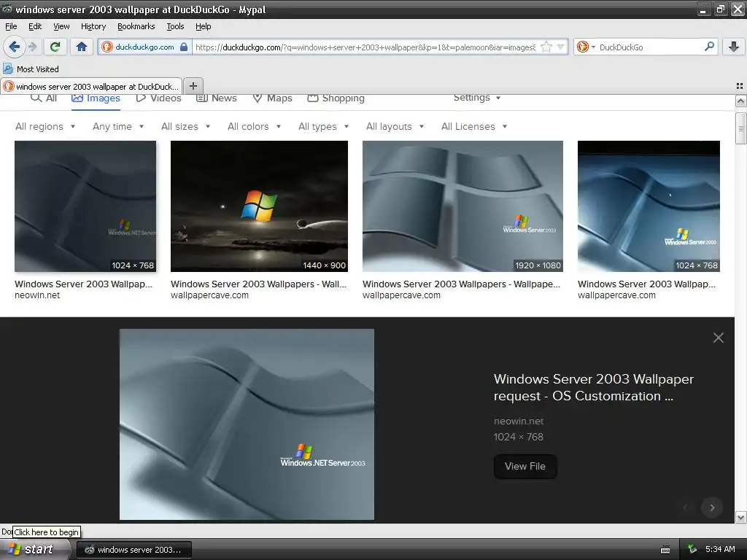Open large preview of .NET Server wallpaper

point(247,424)
